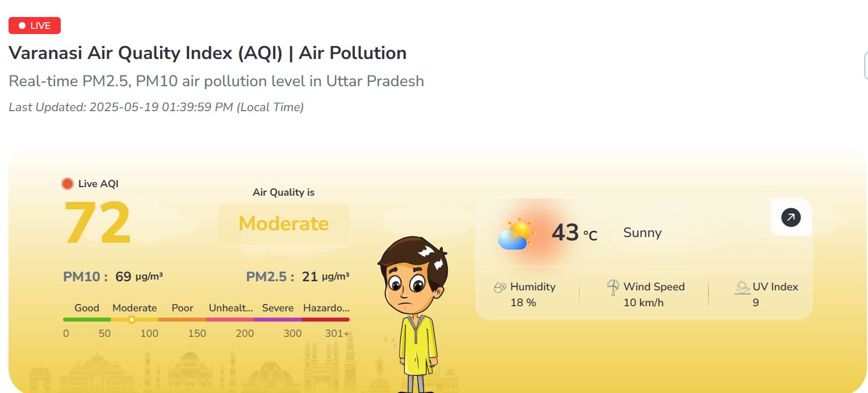Click the red LIVE badge
868x393 pixels.
[x=35, y=26]
